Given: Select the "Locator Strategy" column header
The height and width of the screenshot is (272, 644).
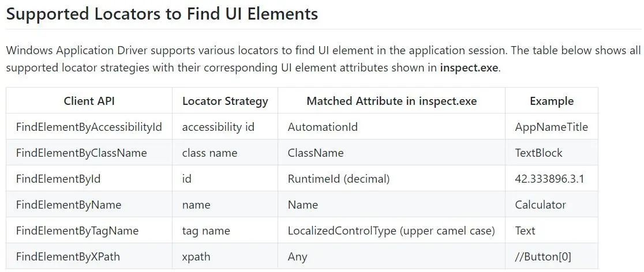Looking at the screenshot, I should point(225,101).
